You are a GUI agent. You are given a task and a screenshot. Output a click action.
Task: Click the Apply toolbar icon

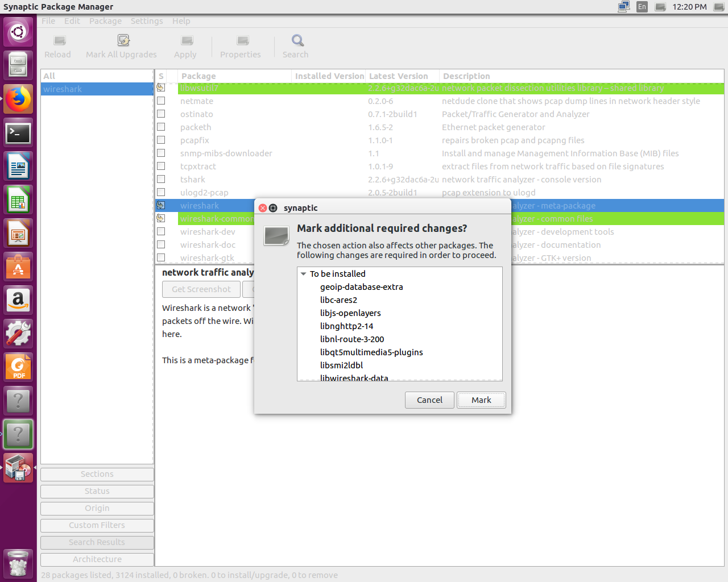pos(187,40)
